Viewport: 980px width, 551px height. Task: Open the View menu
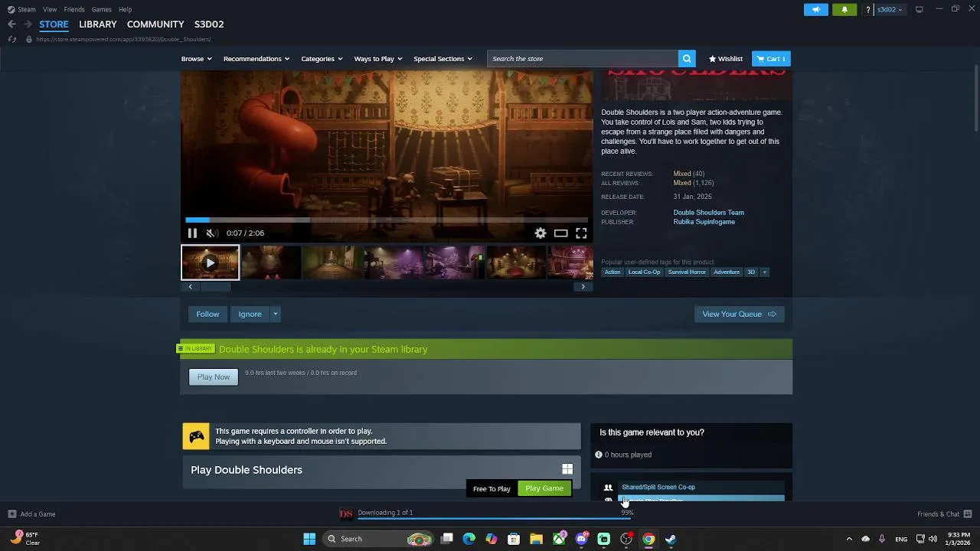point(50,9)
